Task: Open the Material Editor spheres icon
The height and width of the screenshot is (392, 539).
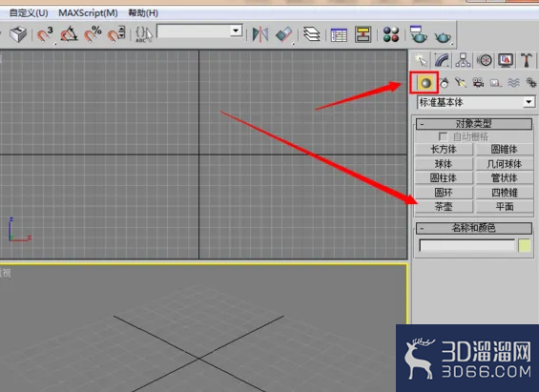Action: click(x=391, y=34)
